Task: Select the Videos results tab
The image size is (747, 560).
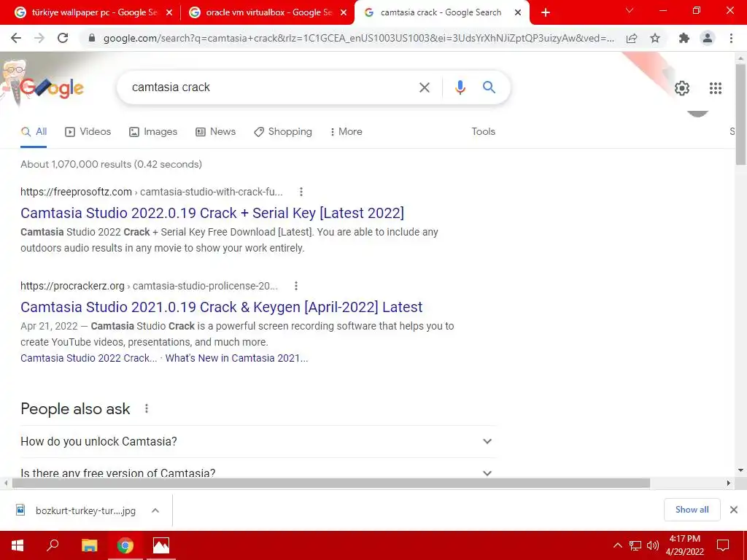Action: click(88, 132)
